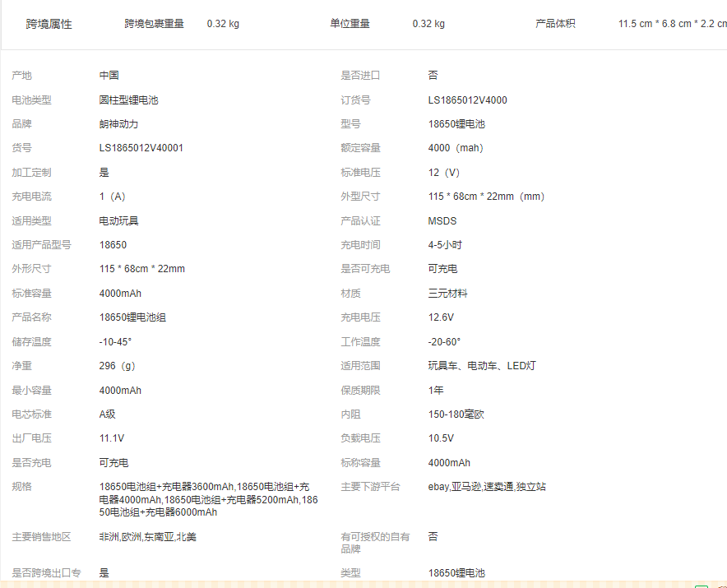727x588 pixels.
Task: Click the 跨境属性 section heading
Action: click(x=49, y=24)
